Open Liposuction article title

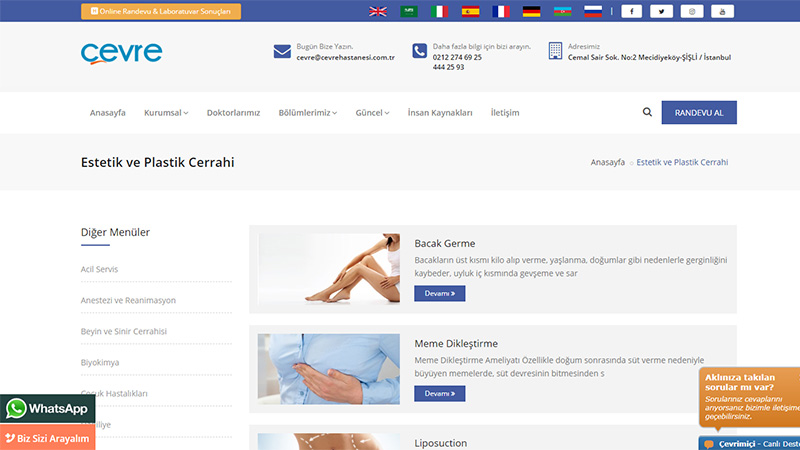[x=440, y=443]
